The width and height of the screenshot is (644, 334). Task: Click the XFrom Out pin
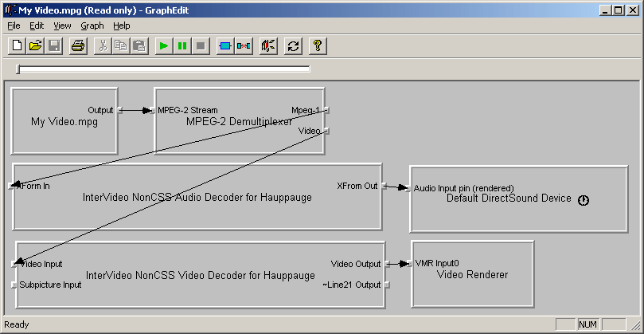[x=384, y=186]
